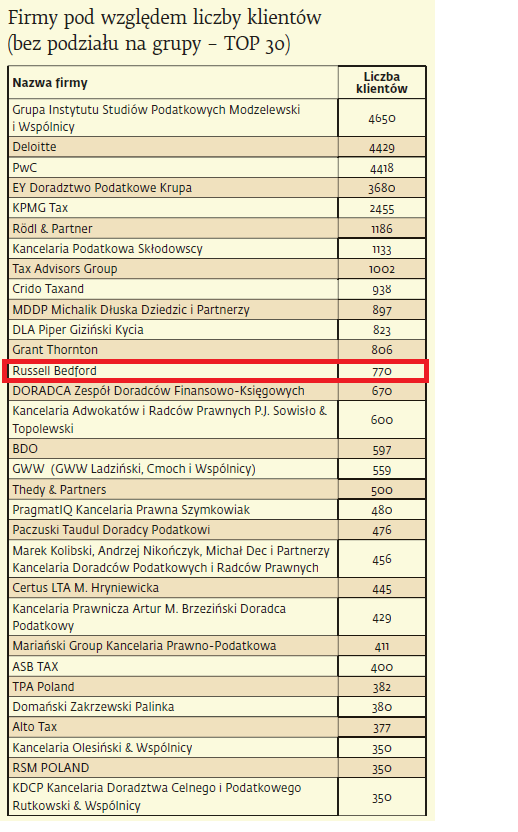Click the value 770 for Russell Bedford
518x832 pixels.
(382, 371)
